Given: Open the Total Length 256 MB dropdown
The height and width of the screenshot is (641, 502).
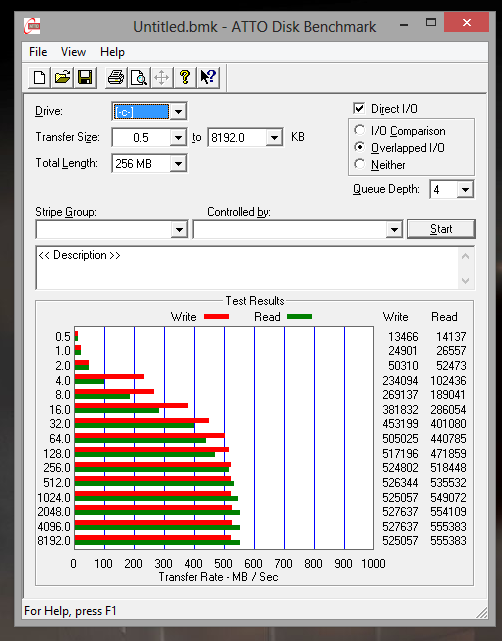Looking at the screenshot, I should click(179, 164).
